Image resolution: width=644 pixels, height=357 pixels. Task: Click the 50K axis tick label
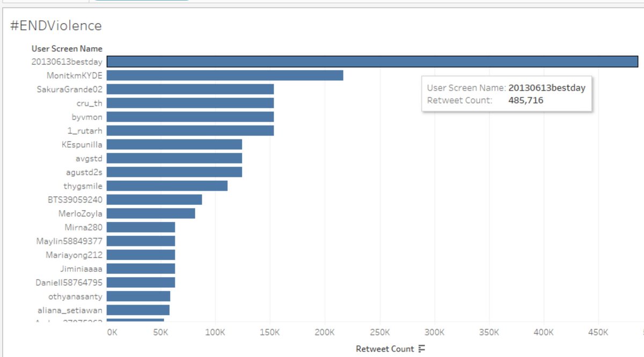click(x=160, y=332)
